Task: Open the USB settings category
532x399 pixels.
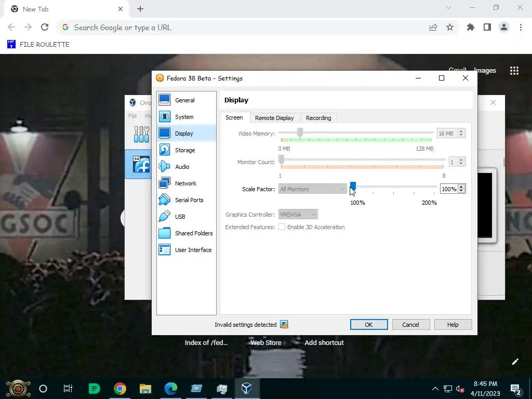Action: tap(187, 217)
